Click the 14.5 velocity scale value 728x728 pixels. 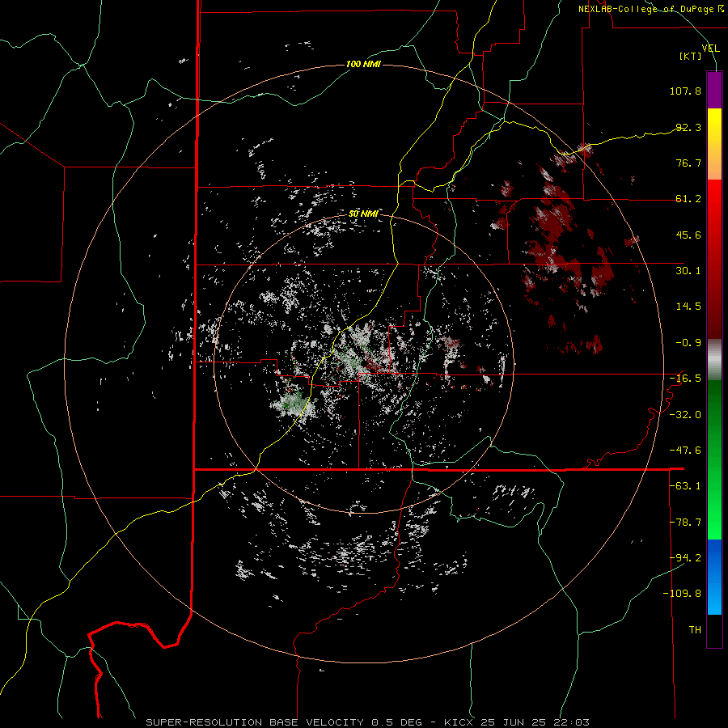click(x=688, y=307)
